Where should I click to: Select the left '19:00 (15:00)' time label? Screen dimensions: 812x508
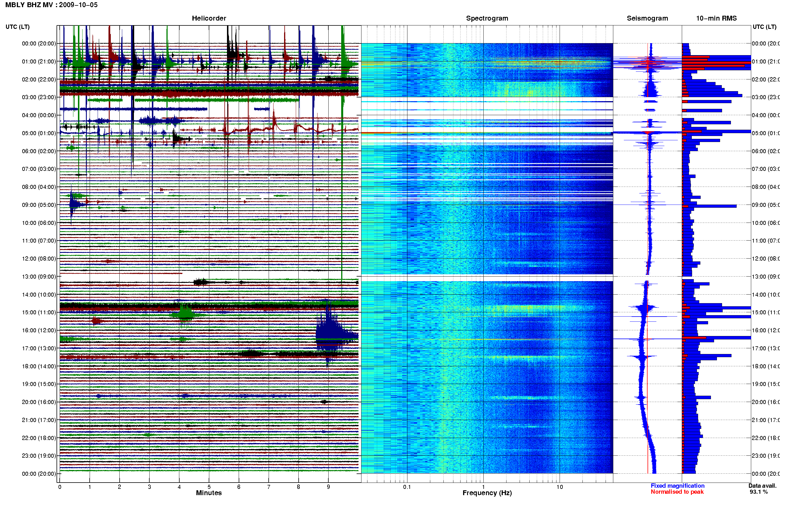click(39, 384)
